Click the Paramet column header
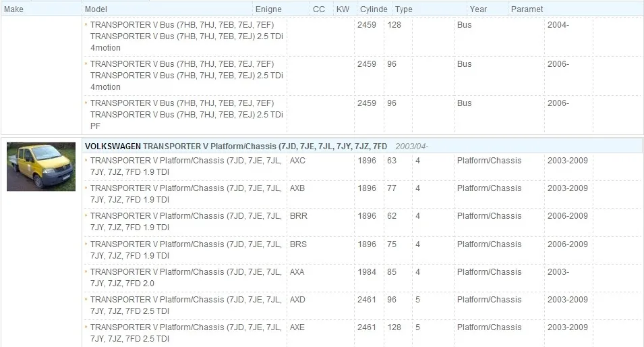The width and height of the screenshot is (644, 347). (x=527, y=9)
